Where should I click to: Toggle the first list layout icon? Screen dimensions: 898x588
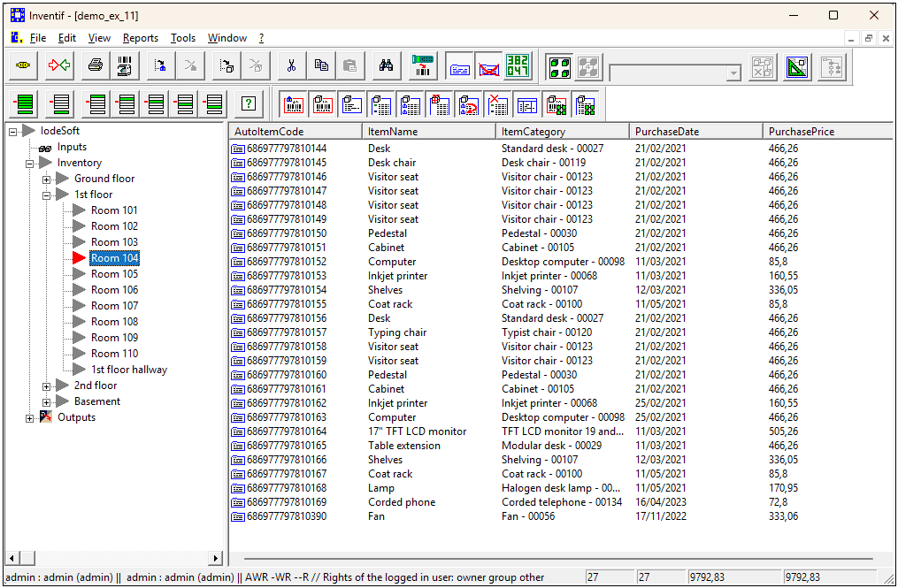tap(24, 103)
